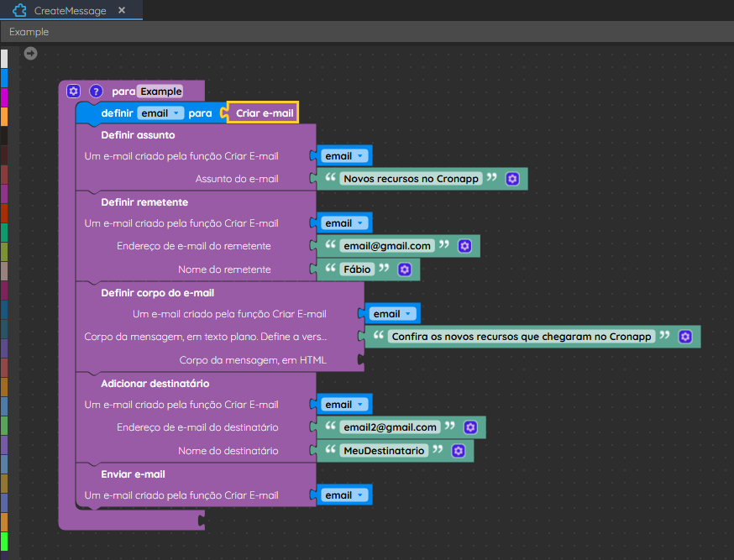
Task: Open email variable dropdown in Definir assunto
Action: click(x=344, y=156)
